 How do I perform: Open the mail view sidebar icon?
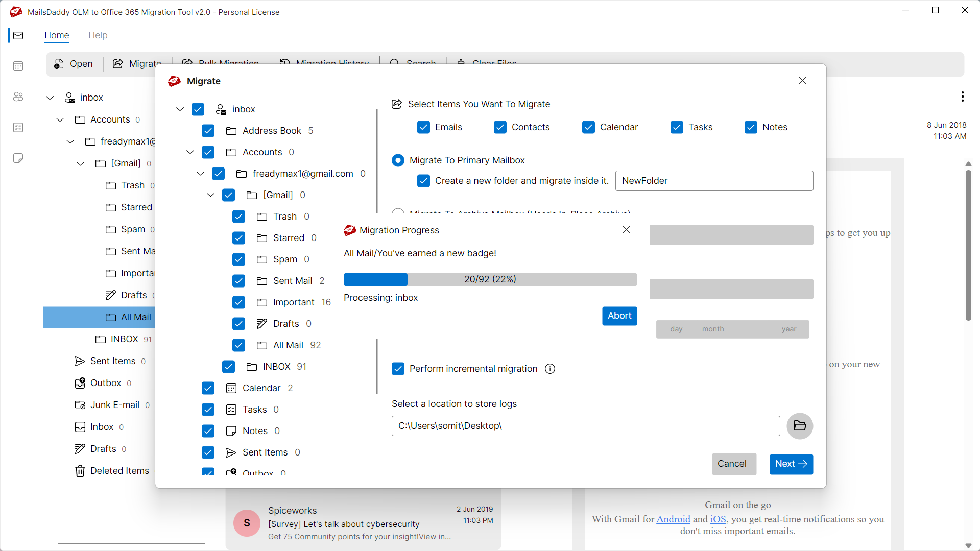pos(18,35)
